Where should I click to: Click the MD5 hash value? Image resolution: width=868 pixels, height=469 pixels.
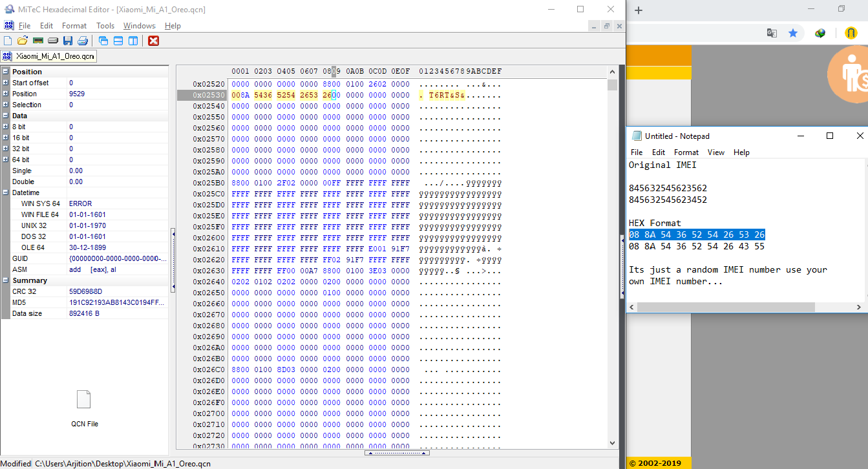[x=116, y=302]
